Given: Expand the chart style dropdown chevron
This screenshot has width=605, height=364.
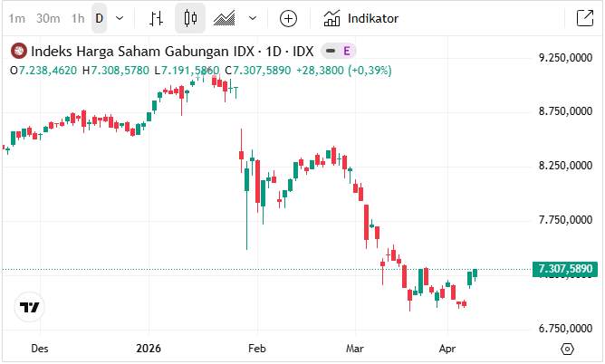Looking at the screenshot, I should 252,18.
